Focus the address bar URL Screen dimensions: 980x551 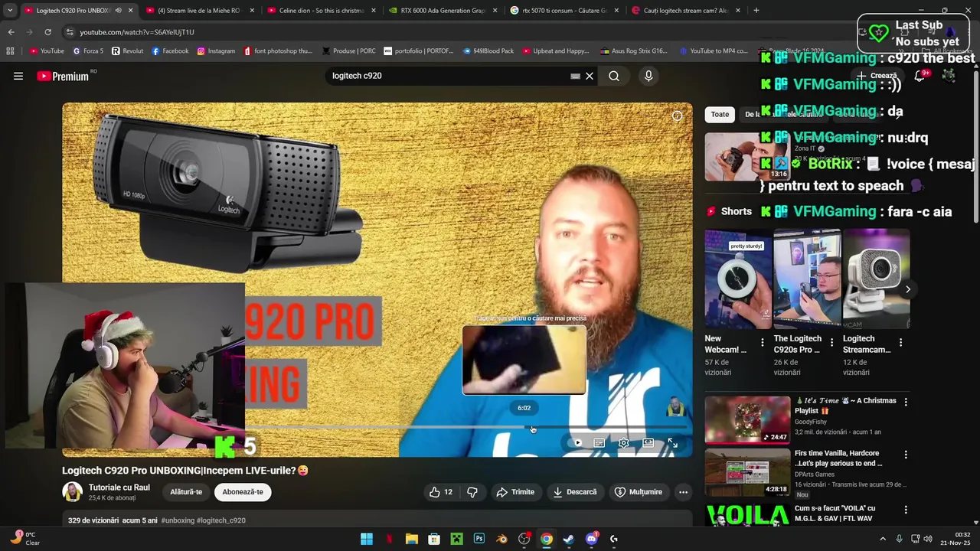[x=137, y=32]
